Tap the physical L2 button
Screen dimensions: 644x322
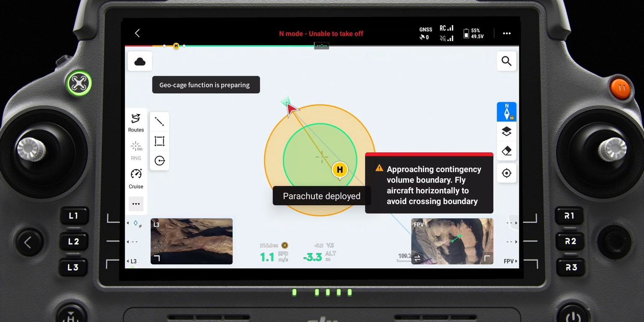(74, 241)
